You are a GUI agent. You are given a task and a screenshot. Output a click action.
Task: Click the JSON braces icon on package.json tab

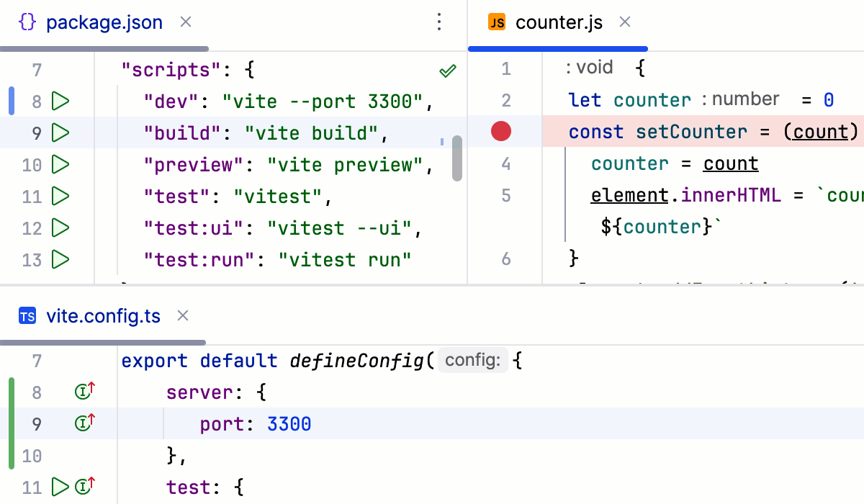(27, 22)
